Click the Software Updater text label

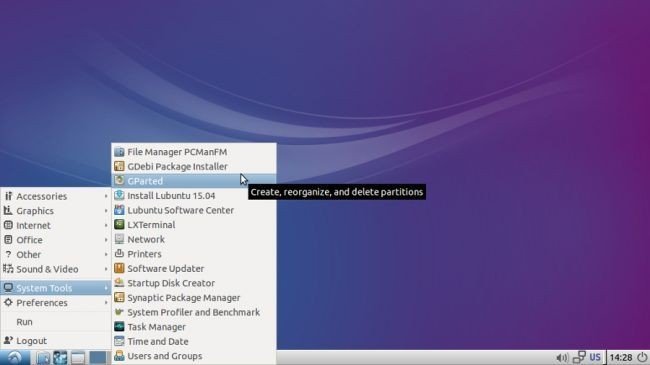click(x=166, y=268)
